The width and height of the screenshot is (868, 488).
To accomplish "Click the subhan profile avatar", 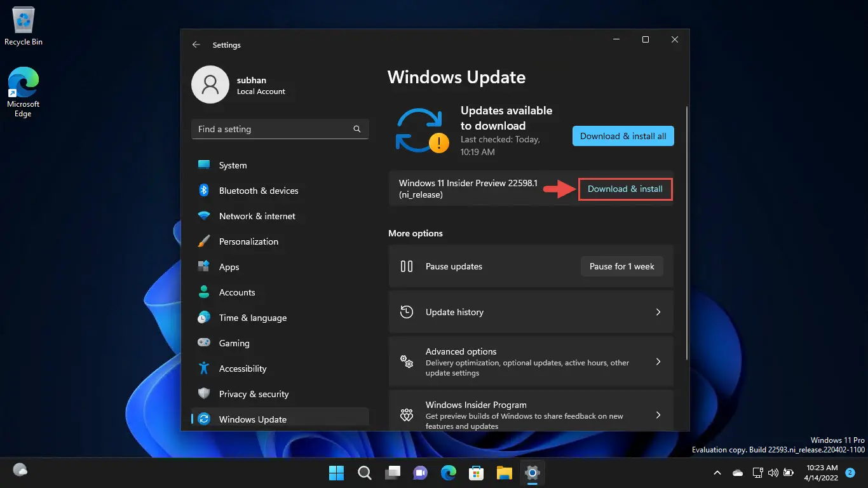I will click(x=210, y=85).
